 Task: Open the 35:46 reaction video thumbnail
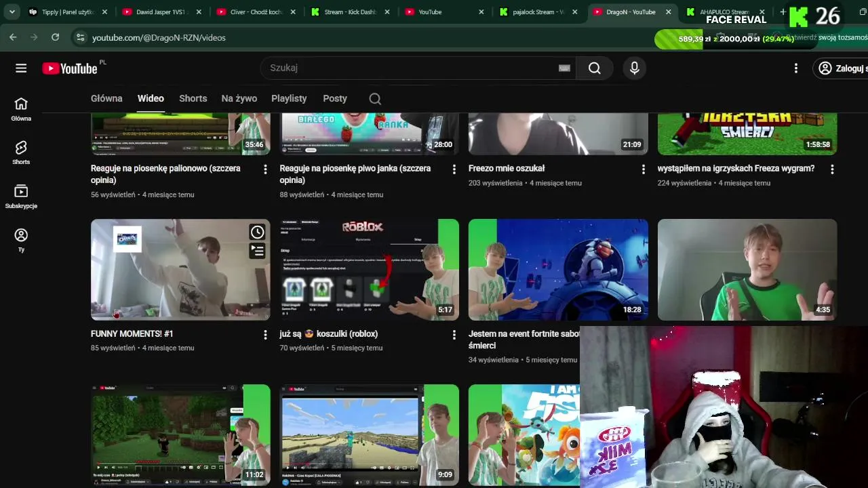point(180,134)
